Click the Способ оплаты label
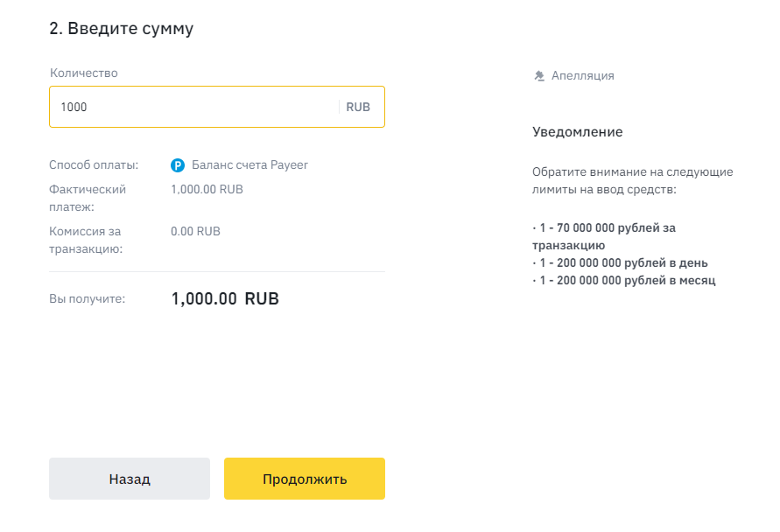Screen dimensions: 780x532 click(x=94, y=164)
